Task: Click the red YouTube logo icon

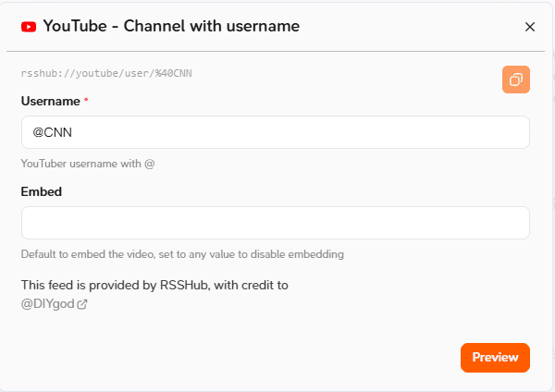Action: pos(29,27)
